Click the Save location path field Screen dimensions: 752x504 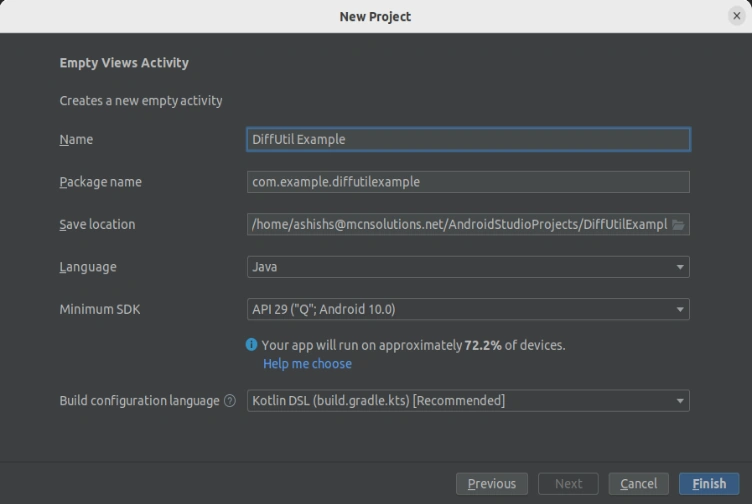(x=458, y=224)
